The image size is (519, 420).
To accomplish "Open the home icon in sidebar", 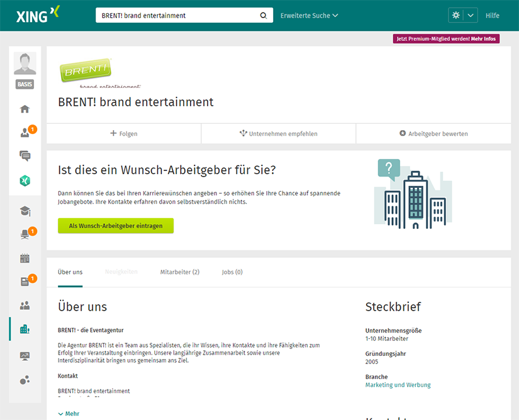I will pyautogui.click(x=25, y=109).
